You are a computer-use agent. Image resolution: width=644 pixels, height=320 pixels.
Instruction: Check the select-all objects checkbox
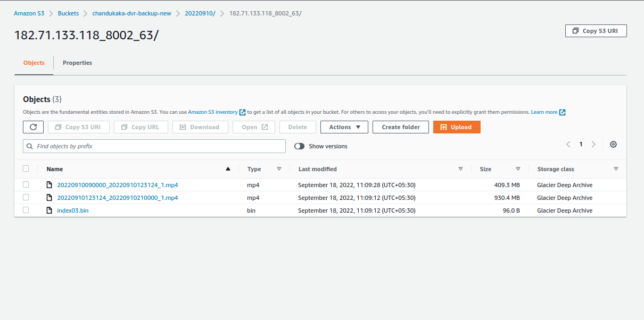(x=26, y=169)
